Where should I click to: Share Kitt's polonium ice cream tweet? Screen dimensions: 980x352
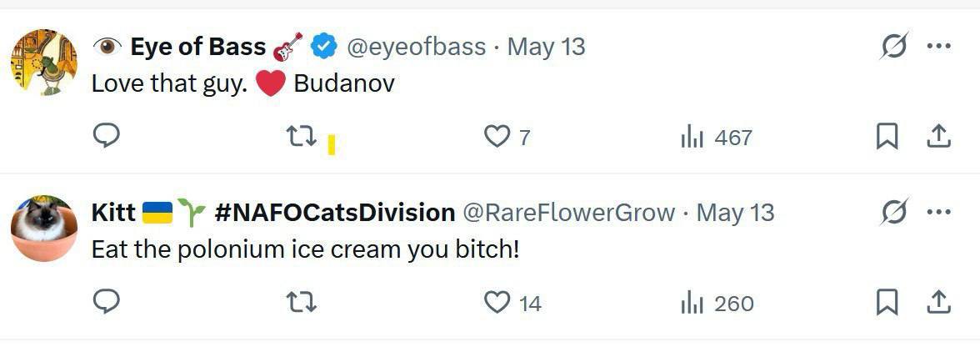point(938,301)
